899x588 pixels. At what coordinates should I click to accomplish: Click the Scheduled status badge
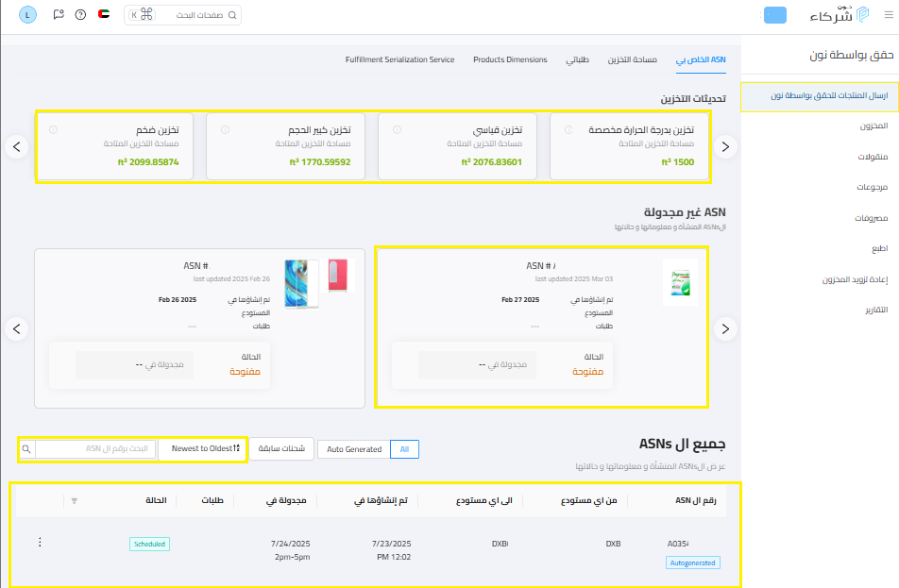tap(149, 544)
